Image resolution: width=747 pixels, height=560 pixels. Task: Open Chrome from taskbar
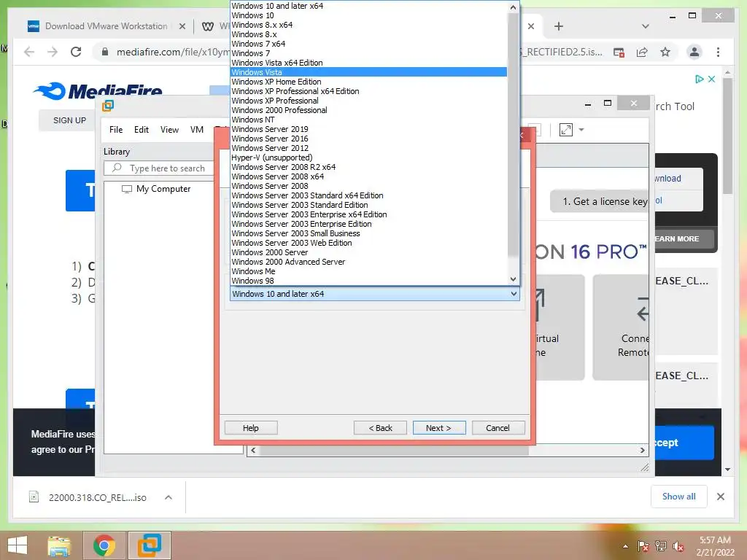[104, 545]
